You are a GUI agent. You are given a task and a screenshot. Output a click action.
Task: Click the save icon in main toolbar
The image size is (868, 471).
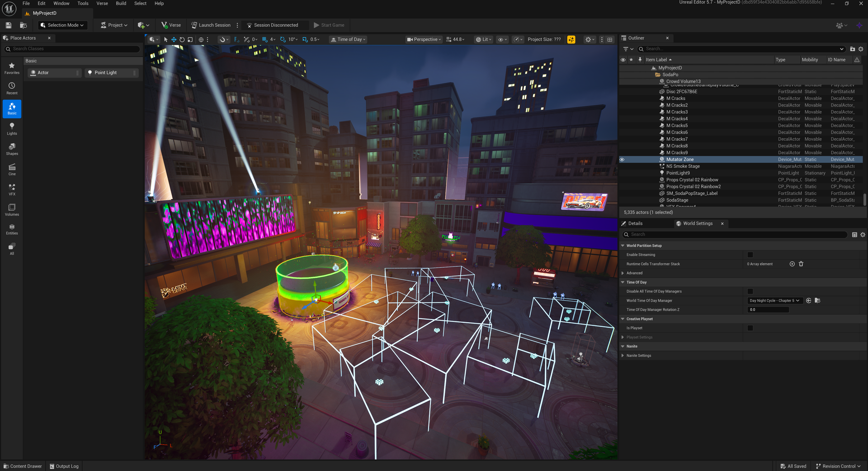[8, 25]
